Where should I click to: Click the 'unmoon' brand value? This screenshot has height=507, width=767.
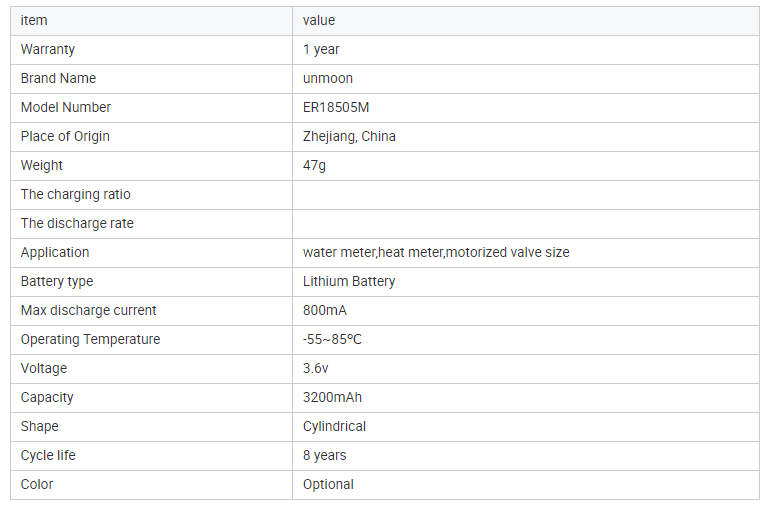point(328,78)
